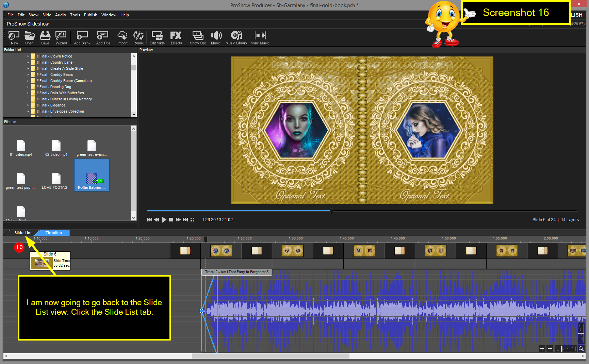
Task: Jump to the start of the show
Action: click(x=149, y=220)
